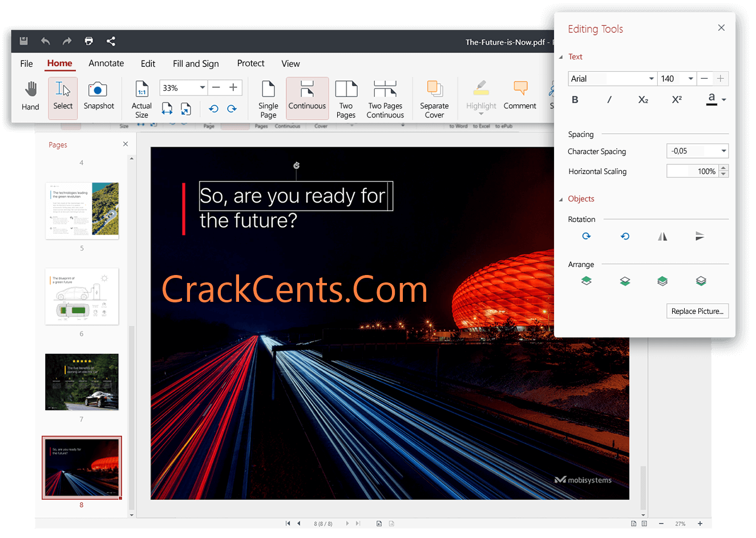Switch to Two Pages layout
The image size is (756, 538).
(x=346, y=99)
